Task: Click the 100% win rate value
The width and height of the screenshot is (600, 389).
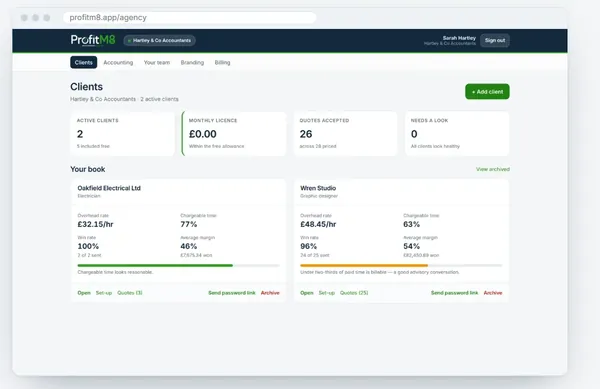Action: (88, 246)
